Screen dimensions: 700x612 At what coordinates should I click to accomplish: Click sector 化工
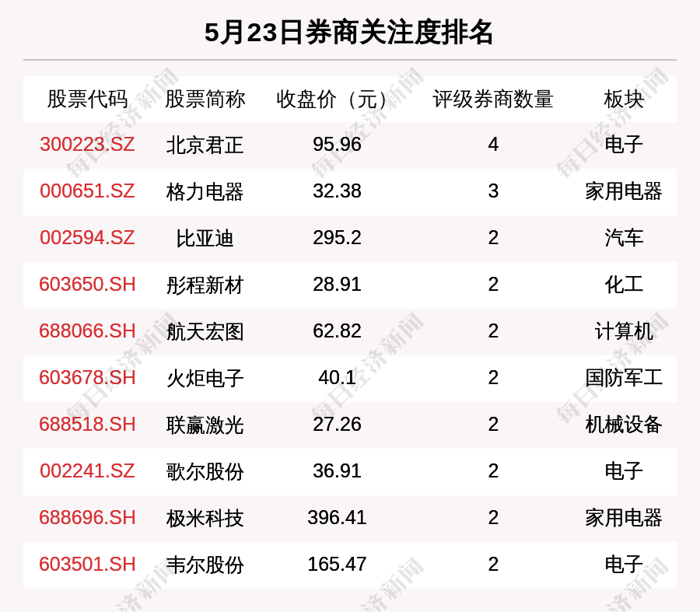click(624, 285)
